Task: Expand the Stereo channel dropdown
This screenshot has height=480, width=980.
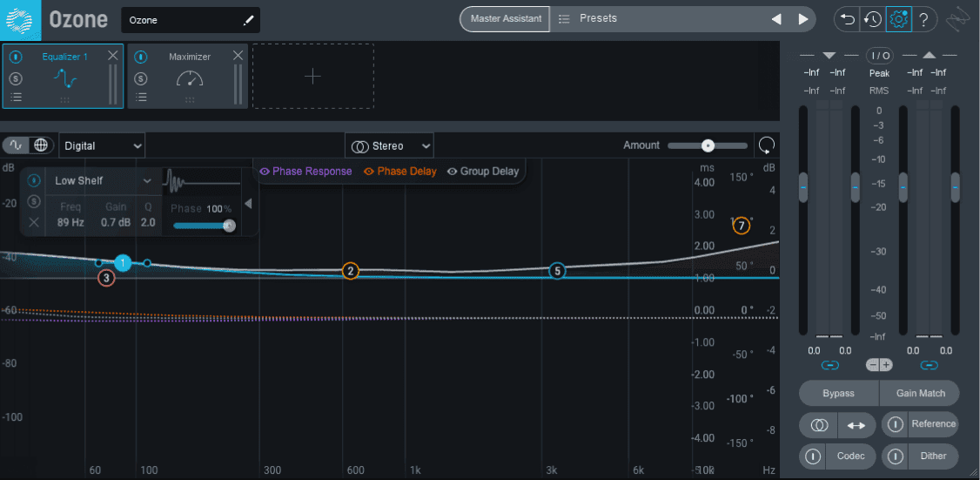Action: 389,145
